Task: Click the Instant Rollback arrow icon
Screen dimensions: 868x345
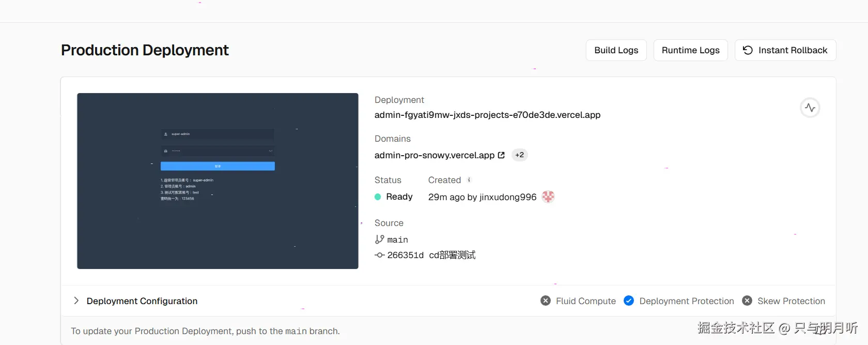Action: [748, 50]
